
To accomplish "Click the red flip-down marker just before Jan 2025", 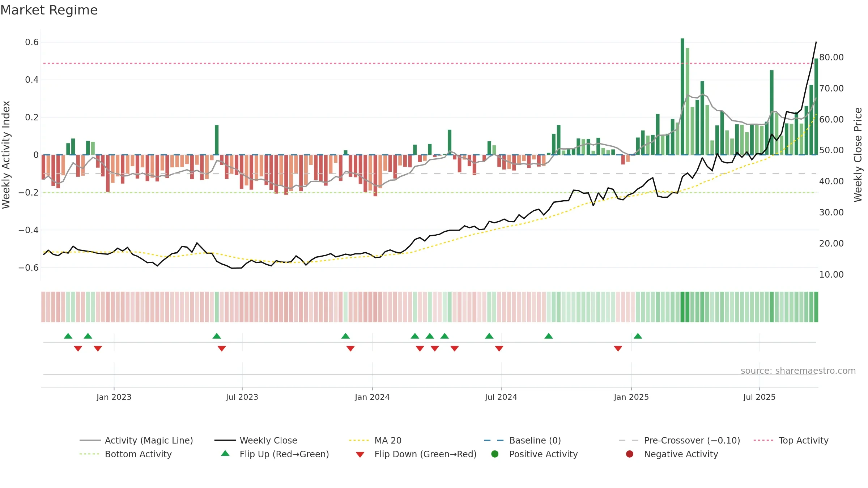I will pos(618,348).
